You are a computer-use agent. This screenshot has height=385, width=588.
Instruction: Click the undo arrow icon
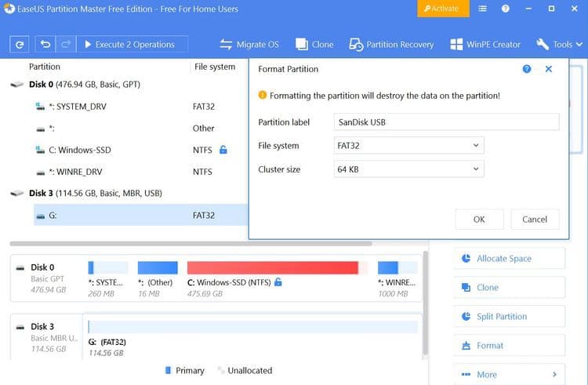coord(45,45)
